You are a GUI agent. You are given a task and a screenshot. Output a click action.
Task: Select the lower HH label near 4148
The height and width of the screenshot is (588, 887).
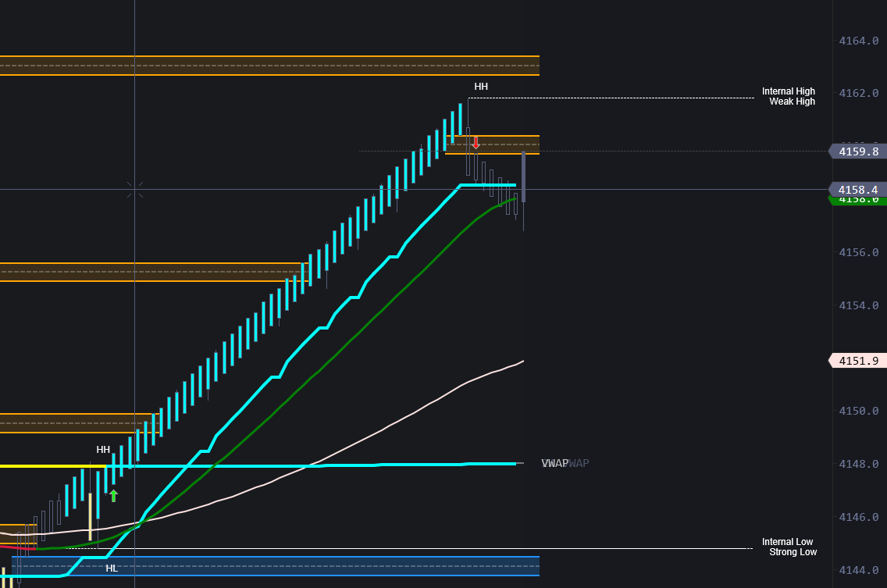click(x=103, y=450)
